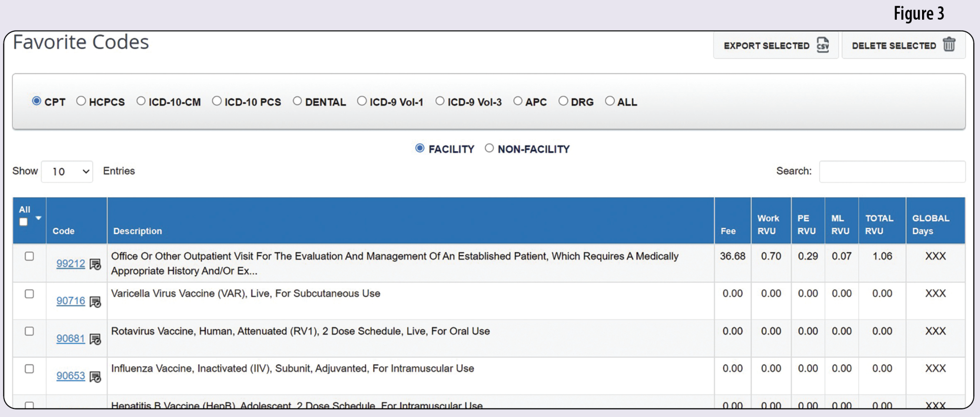Select the CPT code type radio
980x417 pixels.
[x=36, y=101]
